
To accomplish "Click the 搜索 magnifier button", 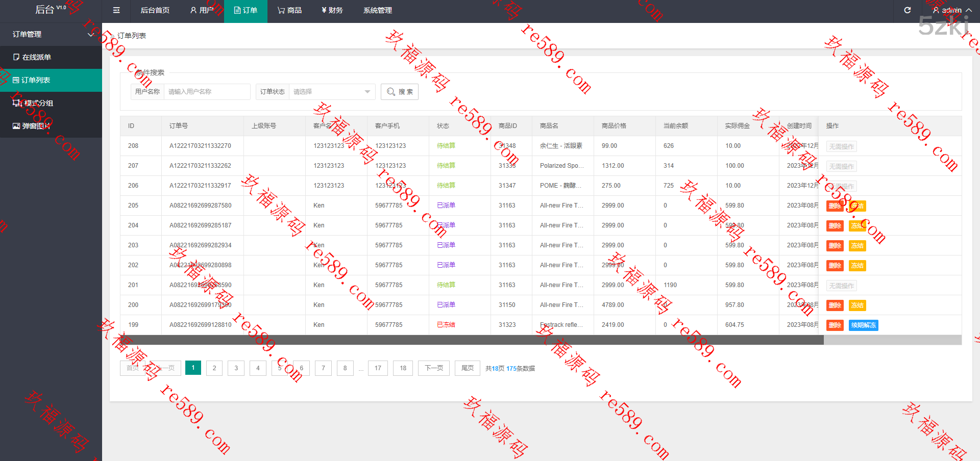I will pos(400,92).
